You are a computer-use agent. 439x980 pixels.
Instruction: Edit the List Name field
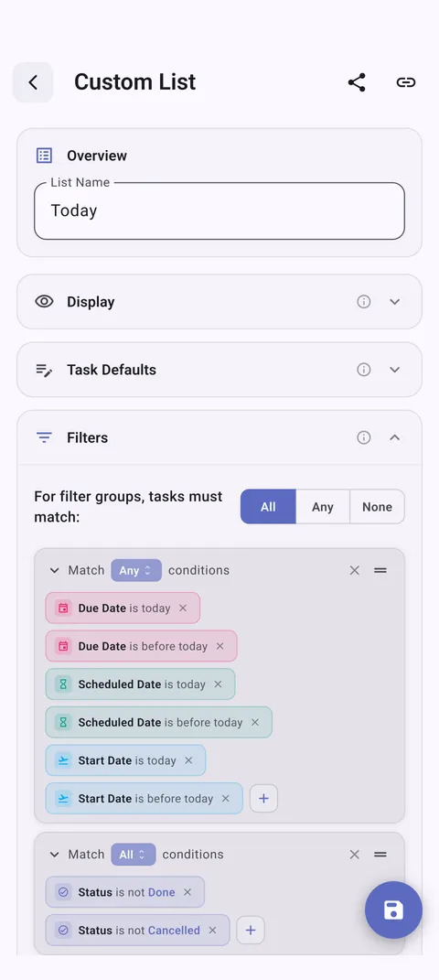point(219,210)
